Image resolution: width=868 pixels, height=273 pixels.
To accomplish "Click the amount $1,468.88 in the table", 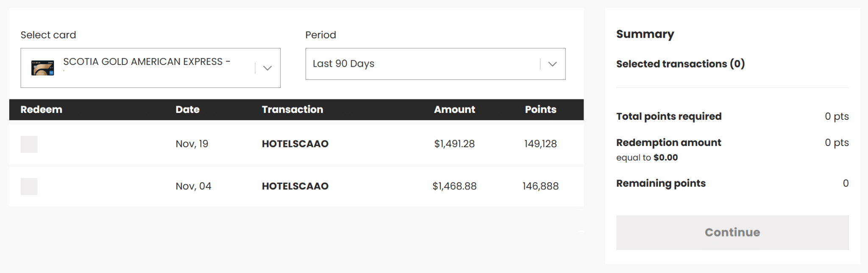I will click(454, 186).
